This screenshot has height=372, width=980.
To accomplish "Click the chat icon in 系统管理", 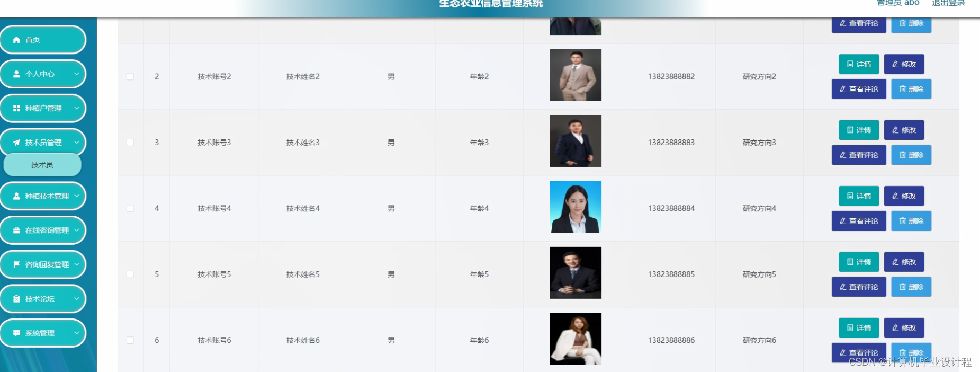I will tap(16, 333).
